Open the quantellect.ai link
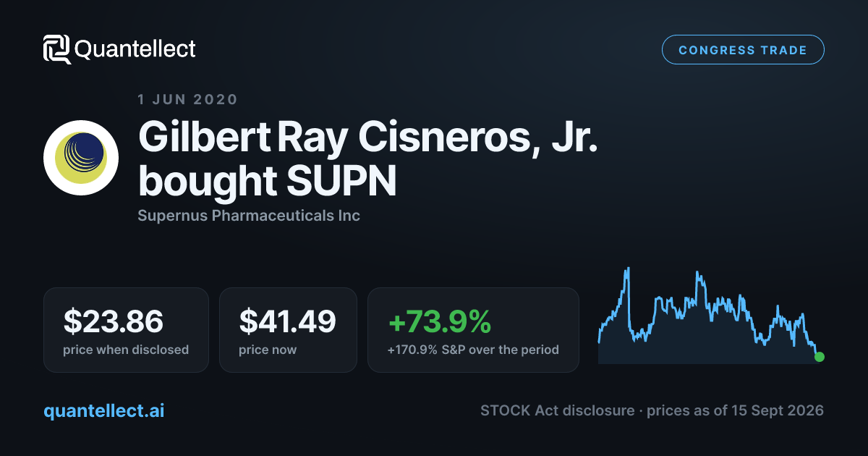Viewport: 868px width, 456px height. coord(104,410)
